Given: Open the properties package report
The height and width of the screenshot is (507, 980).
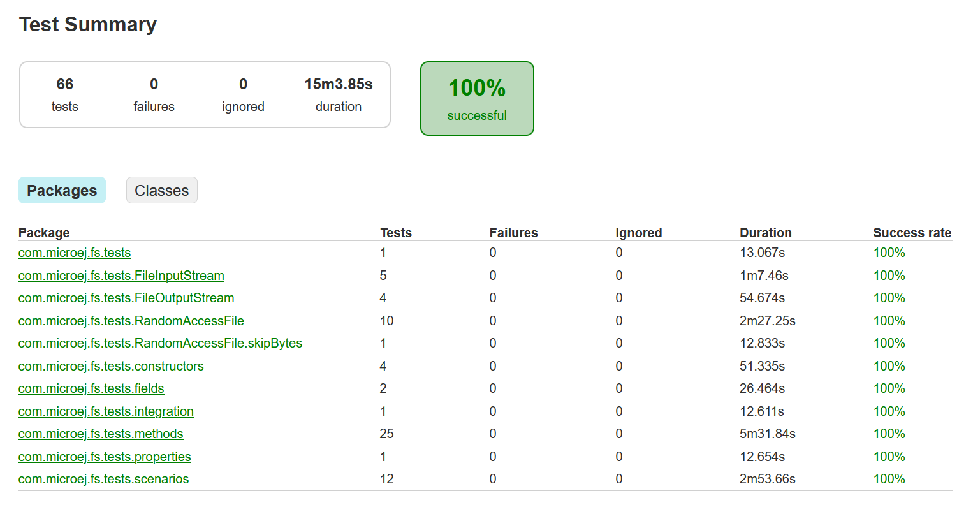Looking at the screenshot, I should click(105, 457).
